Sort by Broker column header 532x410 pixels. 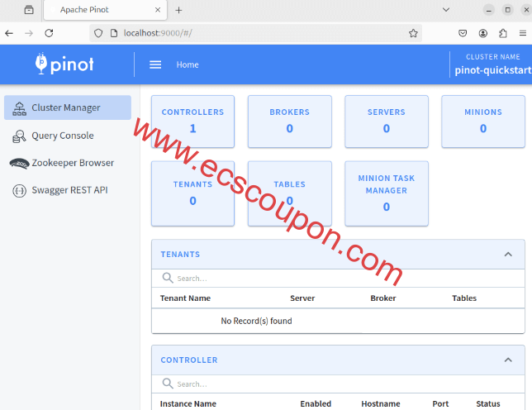tap(383, 298)
